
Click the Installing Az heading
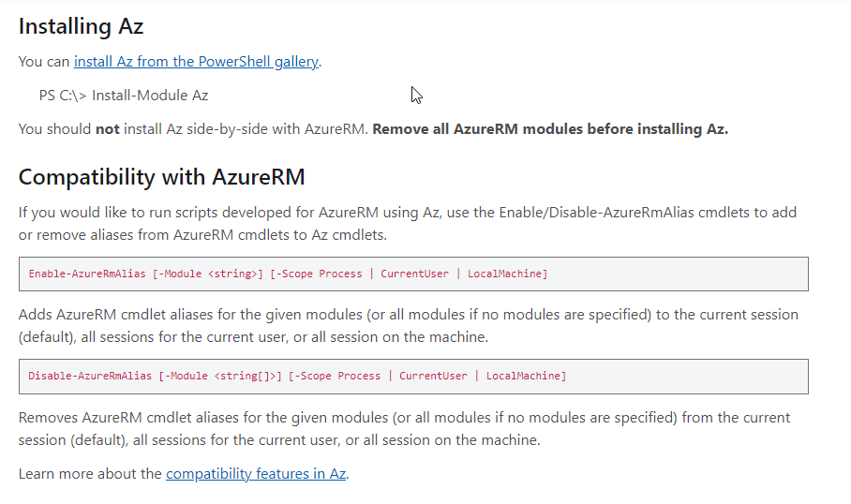81,26
